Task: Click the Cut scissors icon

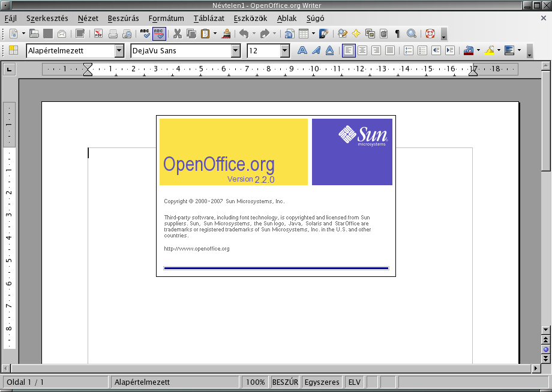Action: pos(178,34)
